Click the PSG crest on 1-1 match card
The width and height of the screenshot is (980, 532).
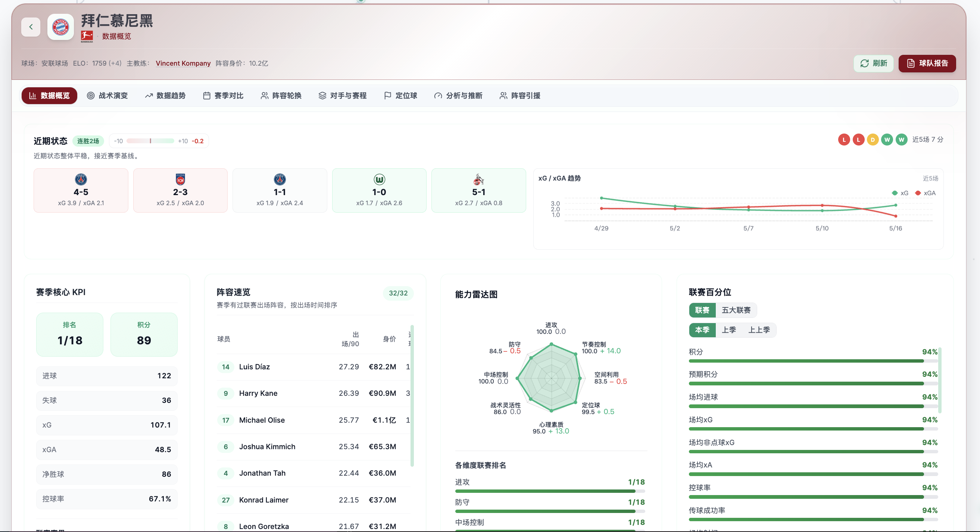click(280, 179)
